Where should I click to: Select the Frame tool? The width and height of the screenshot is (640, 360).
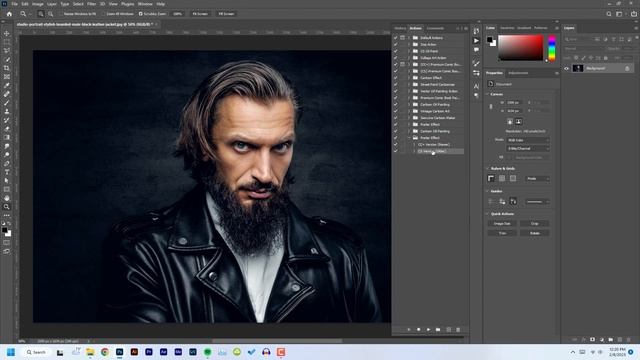7,77
